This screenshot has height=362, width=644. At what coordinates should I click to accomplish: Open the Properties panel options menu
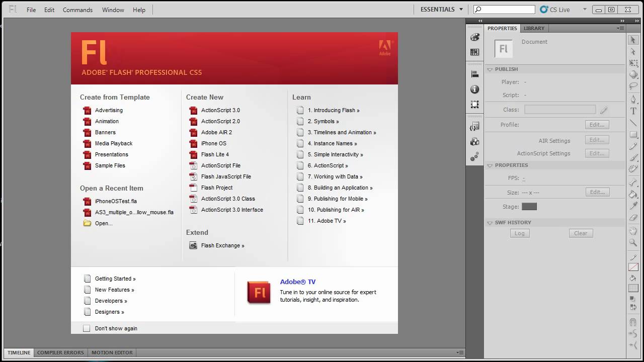coord(621,29)
